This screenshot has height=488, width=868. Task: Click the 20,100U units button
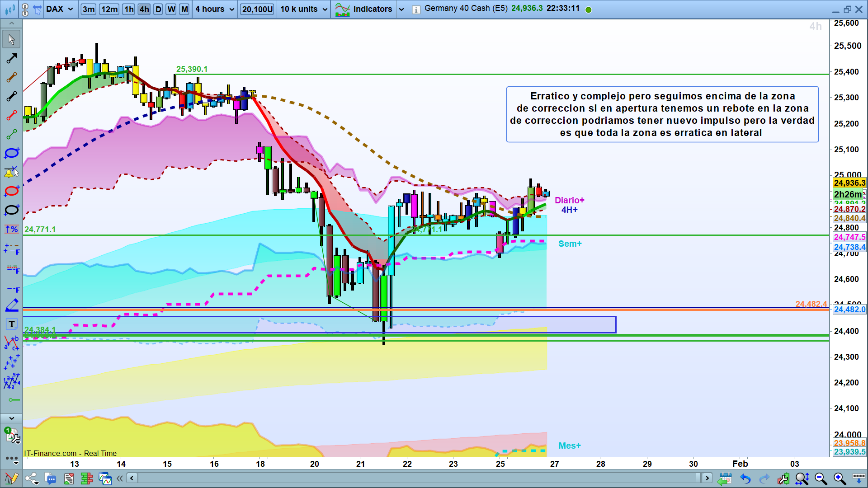[x=257, y=9]
